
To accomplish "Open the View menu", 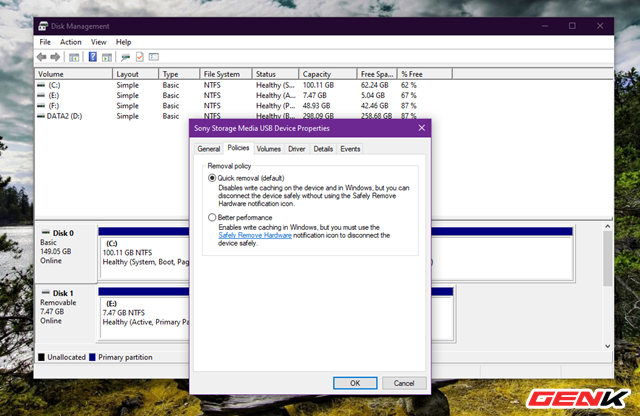I will 98,43.
